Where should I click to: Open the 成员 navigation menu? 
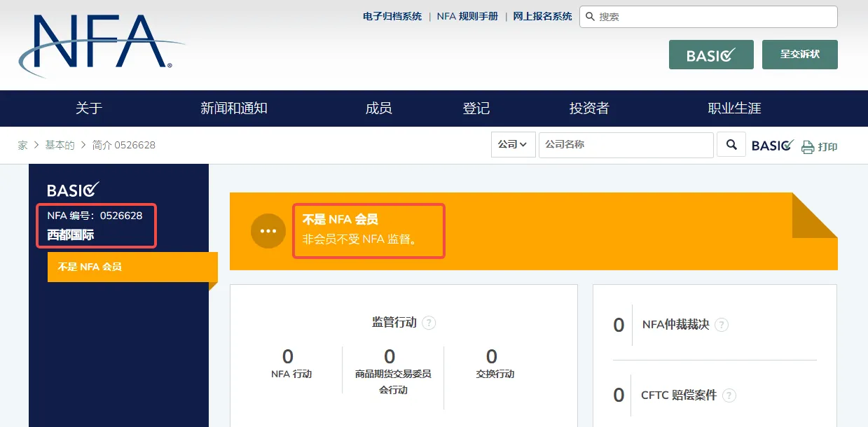point(379,108)
